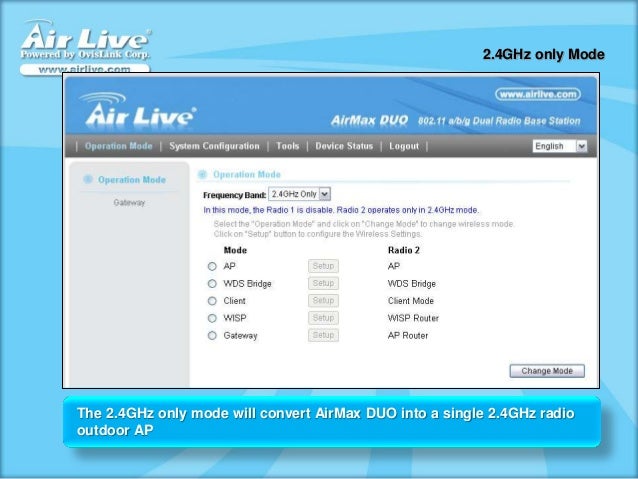This screenshot has width=638, height=479.
Task: Open the Device Status menu
Action: pyautogui.click(x=344, y=146)
